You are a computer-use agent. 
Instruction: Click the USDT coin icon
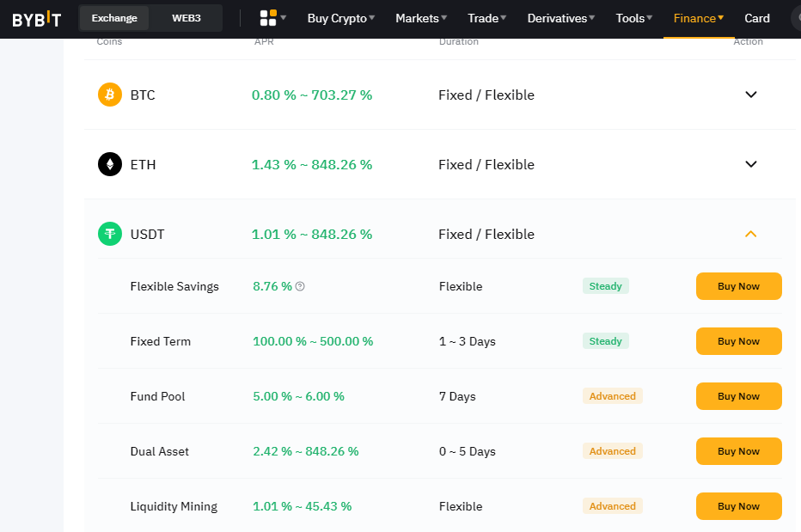click(x=110, y=234)
